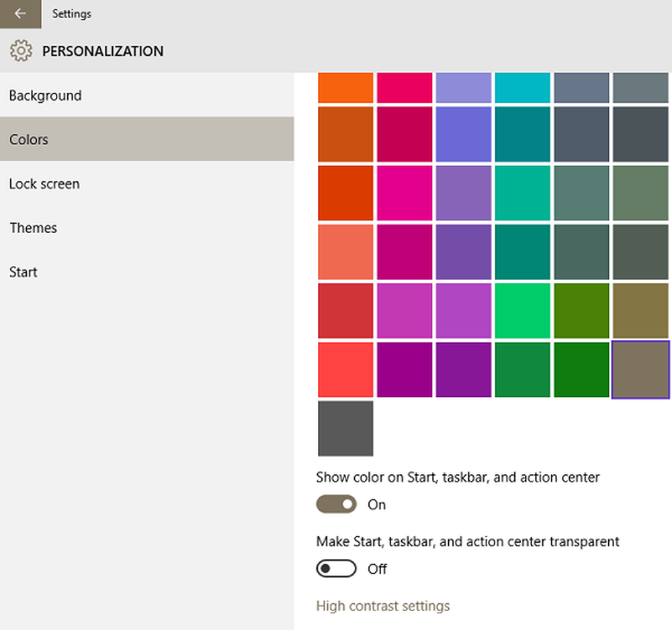Click the Settings window title

(x=72, y=13)
